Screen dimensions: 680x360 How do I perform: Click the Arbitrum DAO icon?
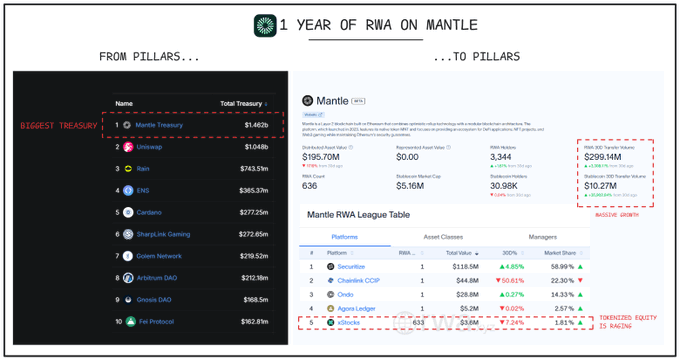128,278
